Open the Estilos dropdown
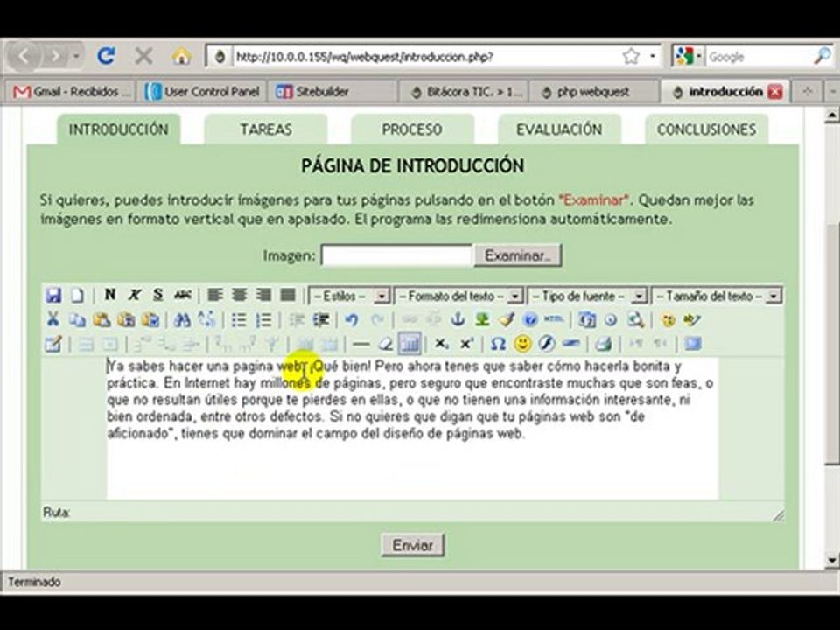This screenshot has height=630, width=840. [x=349, y=296]
